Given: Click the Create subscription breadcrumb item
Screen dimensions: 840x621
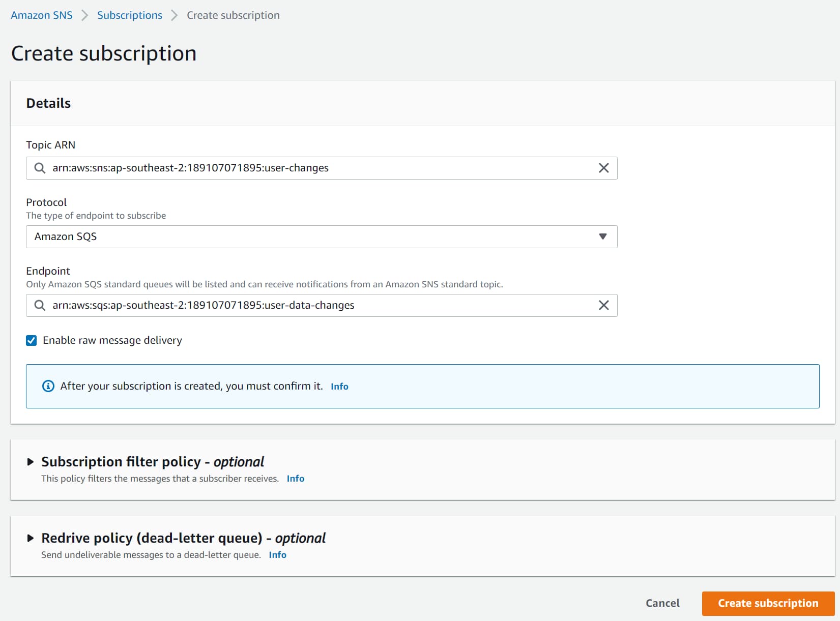Looking at the screenshot, I should tap(233, 15).
